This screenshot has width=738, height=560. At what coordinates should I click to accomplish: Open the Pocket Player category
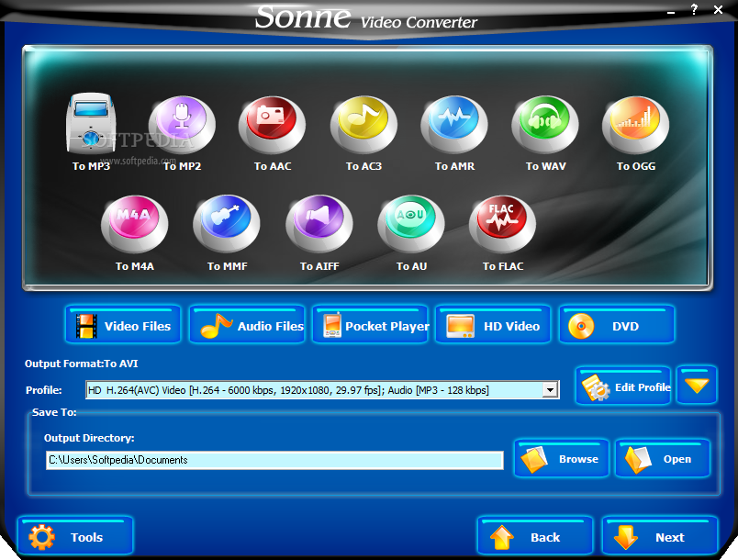371,325
